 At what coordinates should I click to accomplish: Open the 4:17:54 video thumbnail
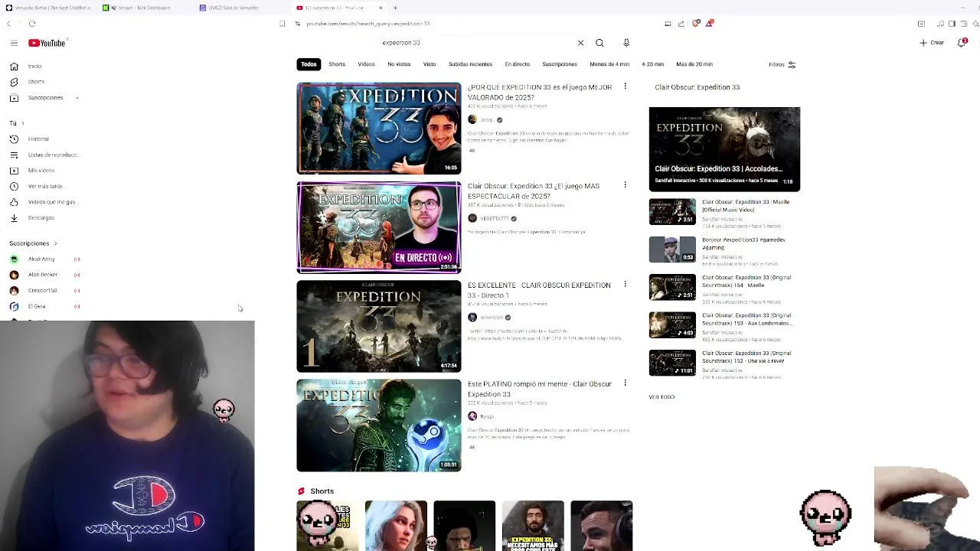(x=379, y=326)
